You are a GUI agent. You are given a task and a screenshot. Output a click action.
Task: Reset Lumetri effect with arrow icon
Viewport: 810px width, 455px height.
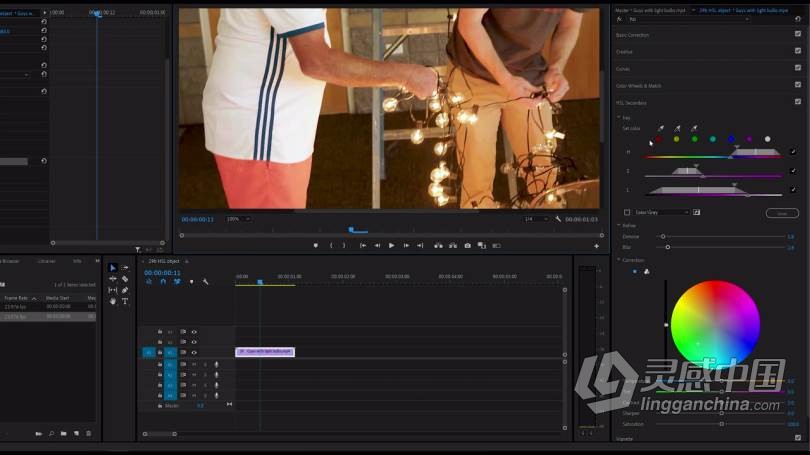pos(798,19)
